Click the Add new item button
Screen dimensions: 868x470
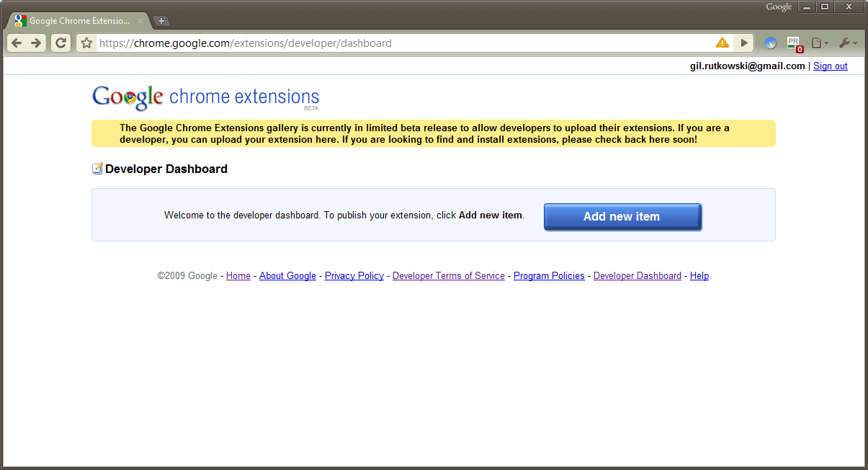click(622, 216)
